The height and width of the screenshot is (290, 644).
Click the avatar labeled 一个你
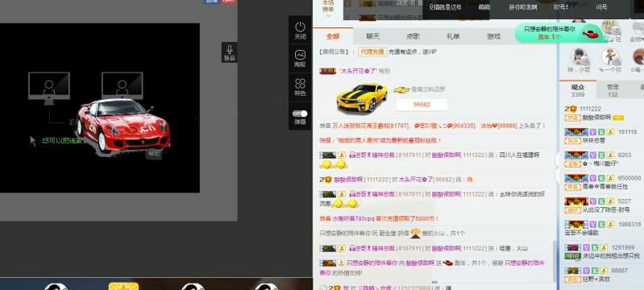(x=610, y=56)
